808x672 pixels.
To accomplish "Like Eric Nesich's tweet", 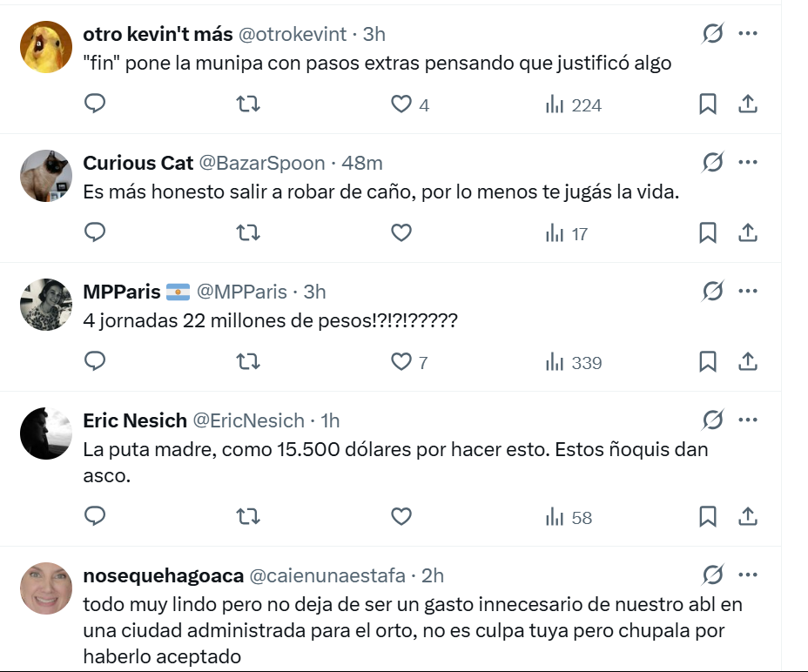I will tap(401, 516).
